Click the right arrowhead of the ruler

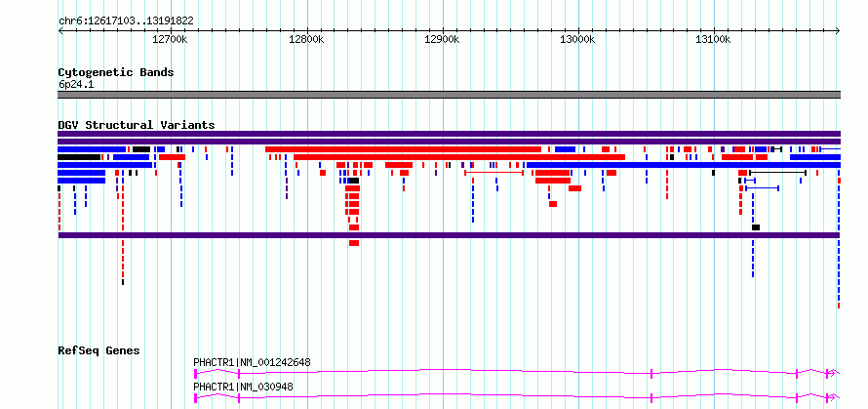[x=838, y=30]
